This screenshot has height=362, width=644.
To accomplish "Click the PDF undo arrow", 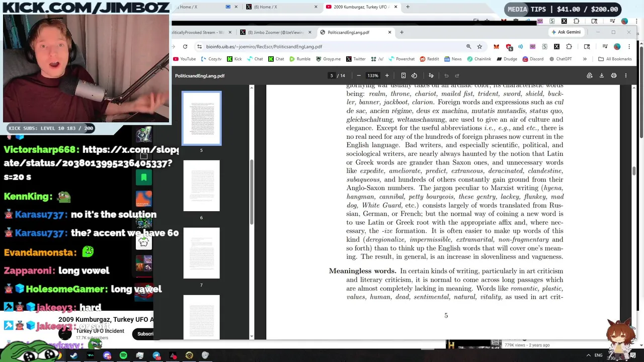I will tap(446, 75).
